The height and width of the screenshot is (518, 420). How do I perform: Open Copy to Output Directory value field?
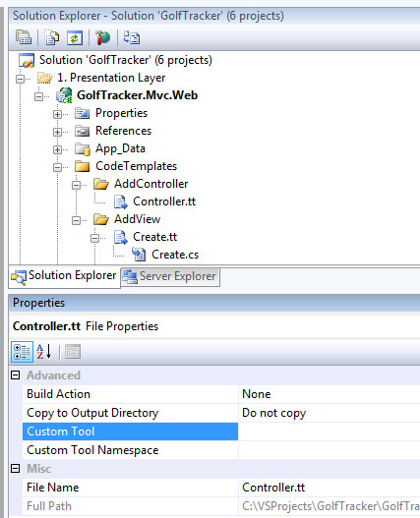[x=330, y=413]
